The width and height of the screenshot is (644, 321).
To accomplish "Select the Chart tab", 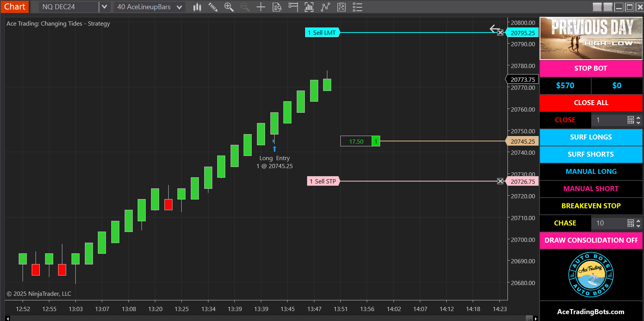I will coord(15,7).
